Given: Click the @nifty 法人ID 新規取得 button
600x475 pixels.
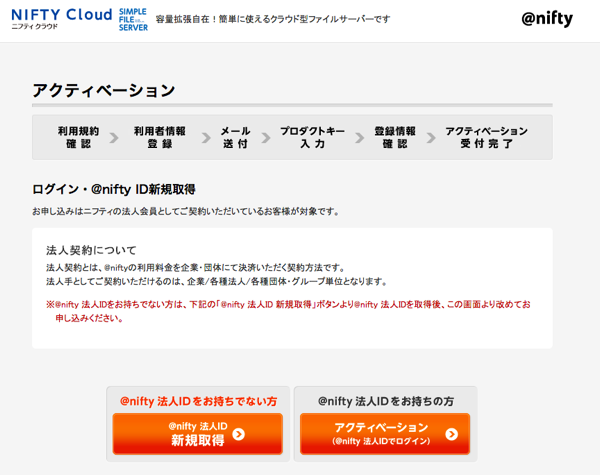Looking at the screenshot, I should point(197,434).
